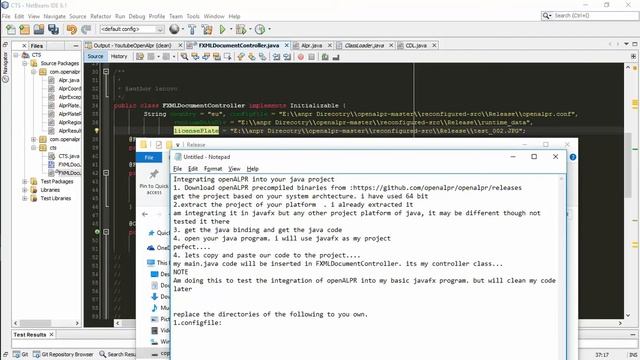Run the project with green play icon
The width and height of the screenshot is (640, 360).
tap(222, 29)
